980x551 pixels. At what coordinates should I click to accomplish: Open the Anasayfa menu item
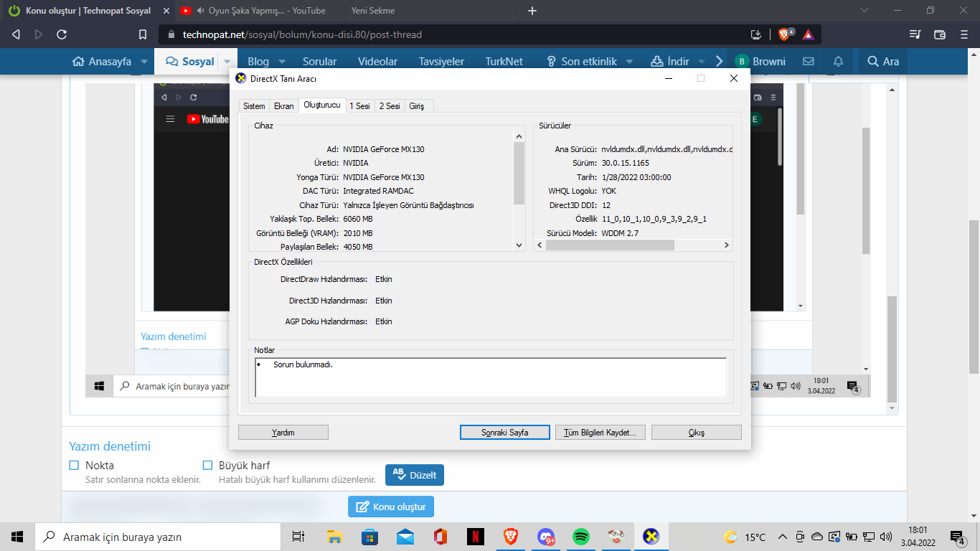click(x=102, y=62)
